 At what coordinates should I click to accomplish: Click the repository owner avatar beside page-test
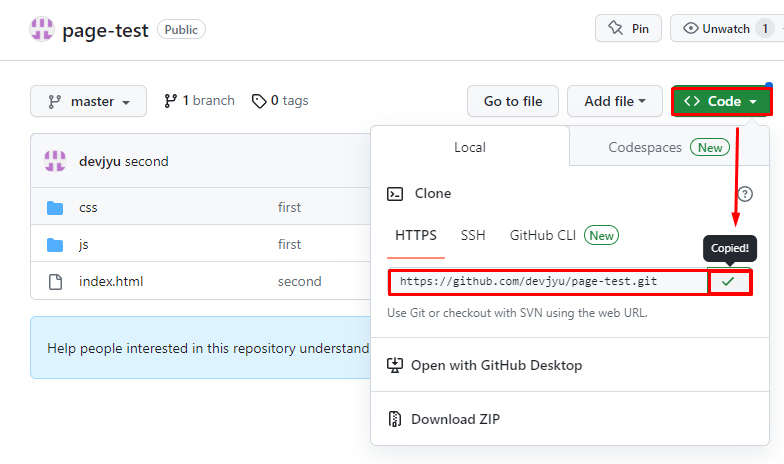pos(42,28)
